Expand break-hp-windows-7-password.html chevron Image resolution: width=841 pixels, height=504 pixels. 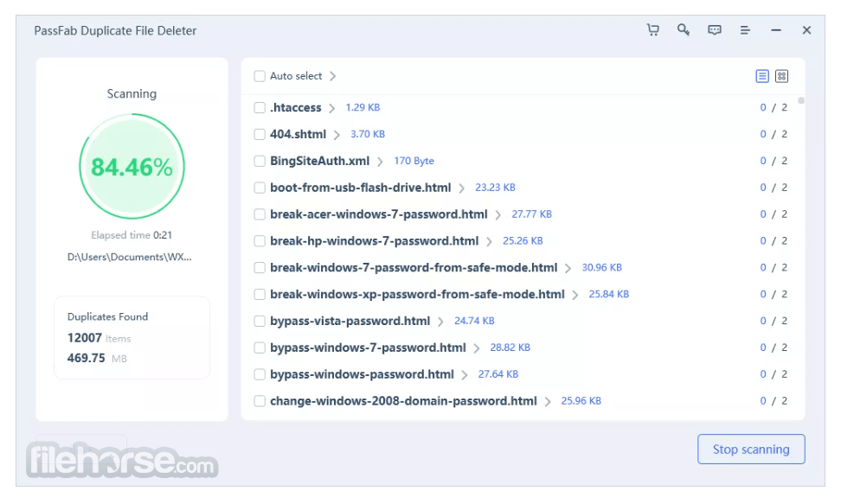click(489, 241)
